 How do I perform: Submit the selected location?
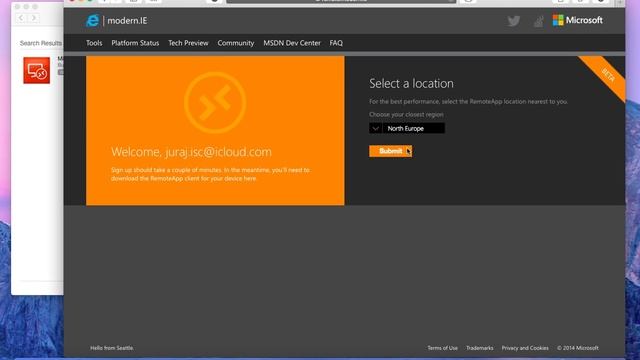(390, 151)
